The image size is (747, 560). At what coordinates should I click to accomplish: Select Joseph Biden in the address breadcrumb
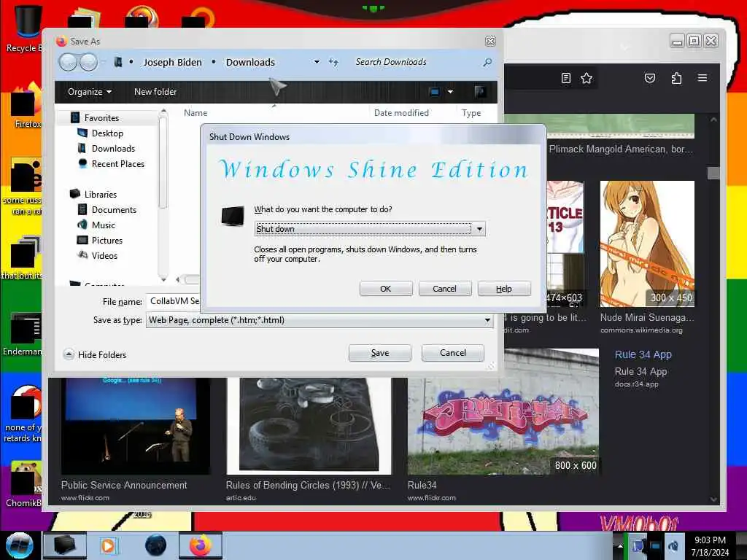tap(172, 63)
